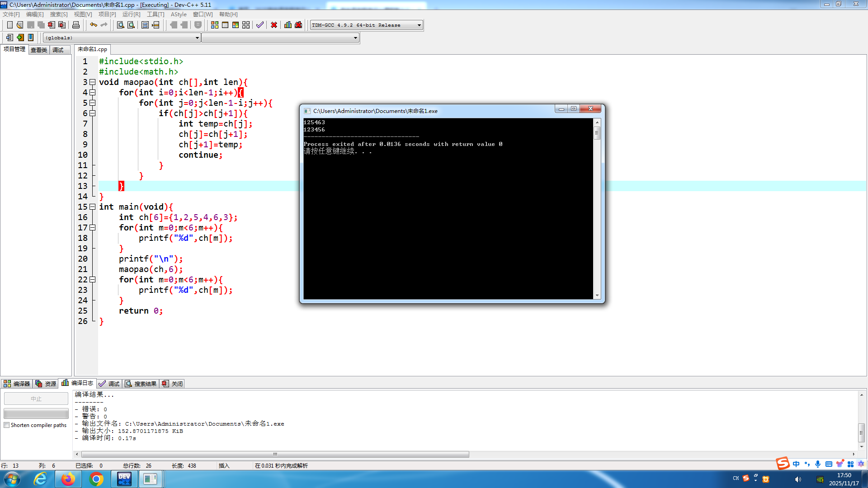Select the 查看类 side panel tab

(x=39, y=50)
